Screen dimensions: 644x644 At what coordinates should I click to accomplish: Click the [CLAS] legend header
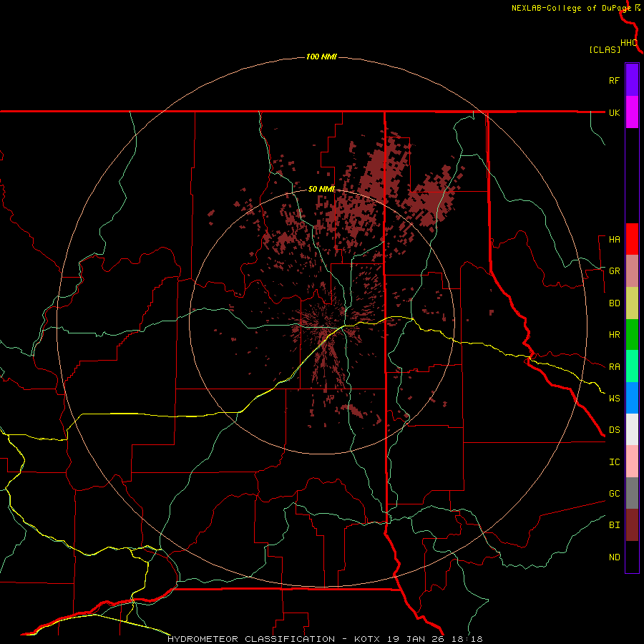tap(605, 49)
